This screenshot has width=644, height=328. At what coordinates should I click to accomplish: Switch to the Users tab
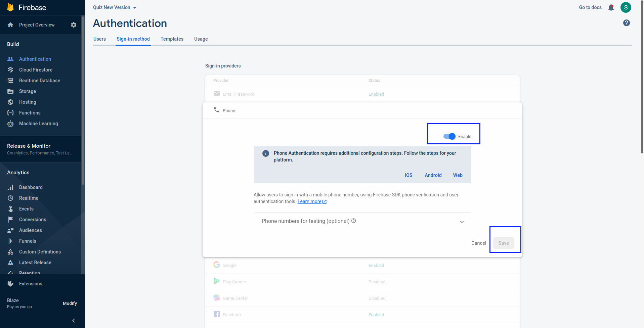coord(99,39)
